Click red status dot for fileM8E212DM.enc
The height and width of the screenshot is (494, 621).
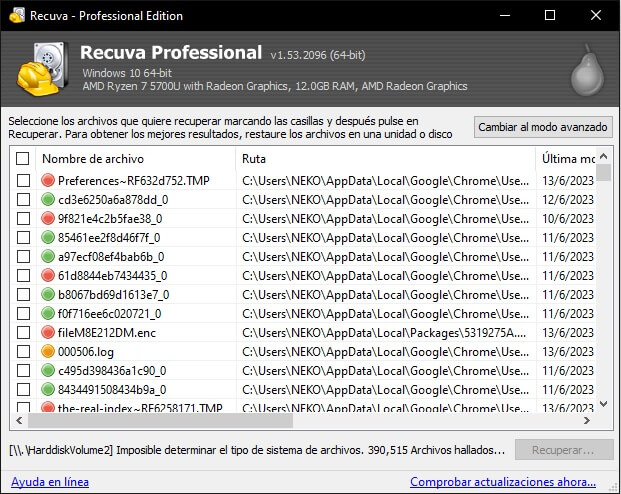point(48,332)
